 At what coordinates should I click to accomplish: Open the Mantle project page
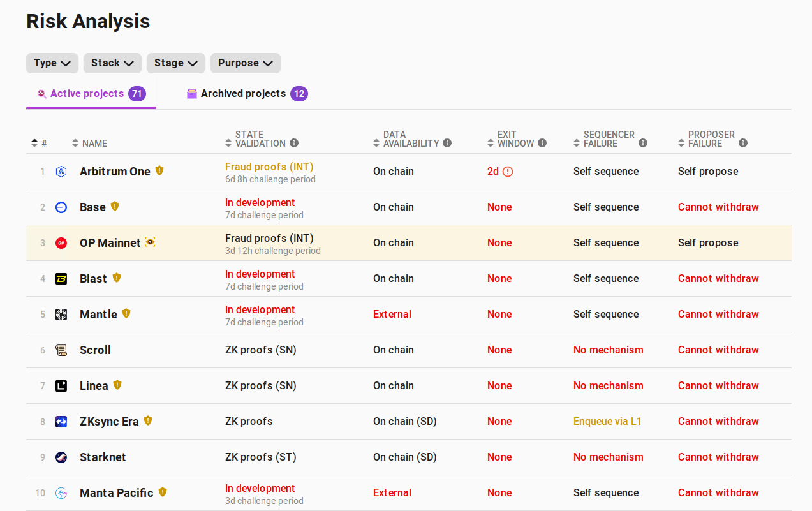(x=98, y=315)
